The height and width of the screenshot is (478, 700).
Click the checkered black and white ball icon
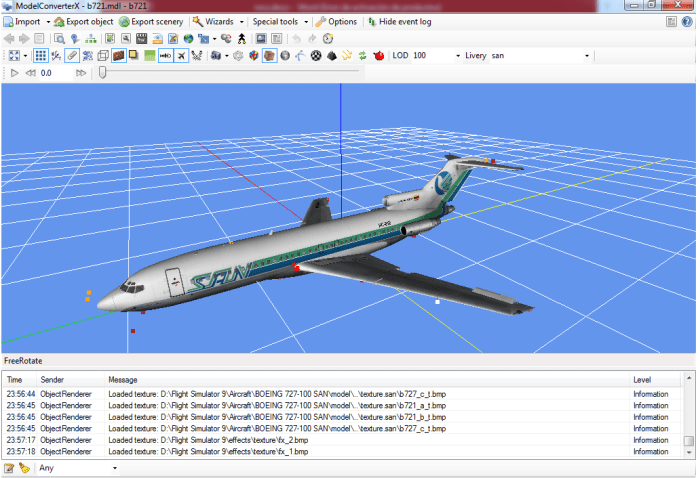click(x=316, y=56)
